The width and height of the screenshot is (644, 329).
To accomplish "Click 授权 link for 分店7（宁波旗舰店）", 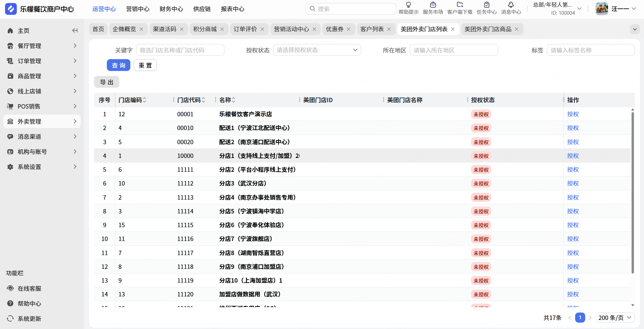I will [573, 239].
